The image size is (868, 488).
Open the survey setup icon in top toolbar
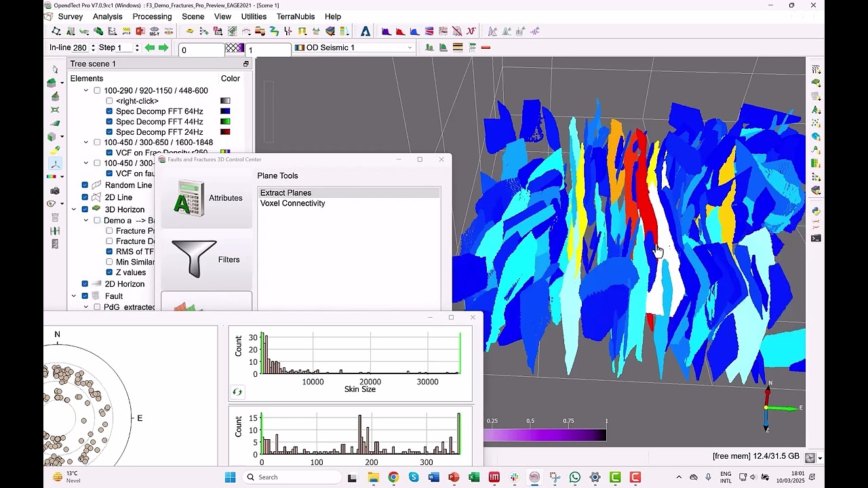pos(56,31)
